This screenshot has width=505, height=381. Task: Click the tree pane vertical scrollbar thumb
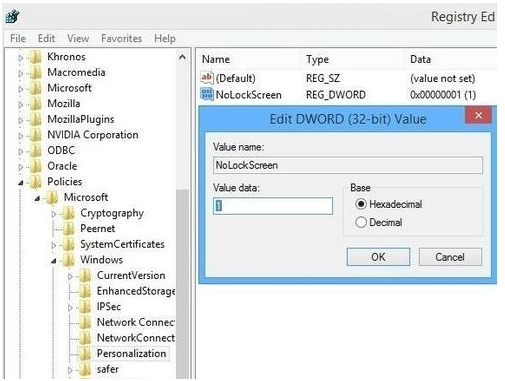click(x=182, y=283)
